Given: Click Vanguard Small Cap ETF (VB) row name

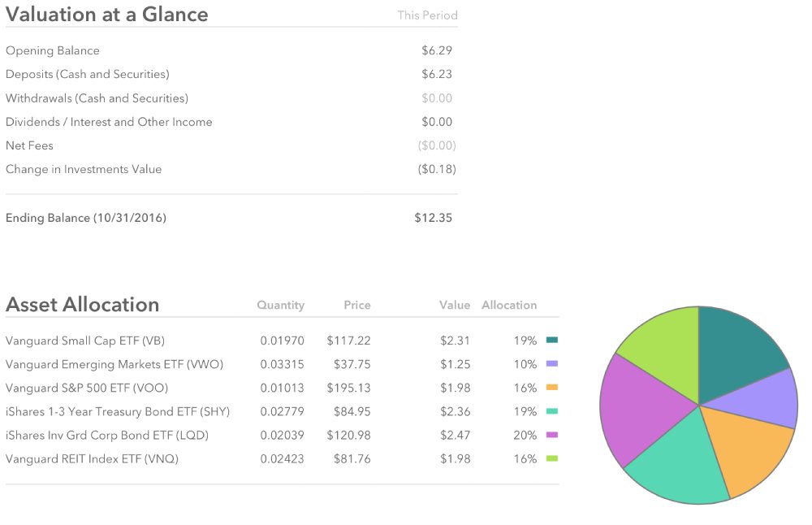Looking at the screenshot, I should click(85, 341).
